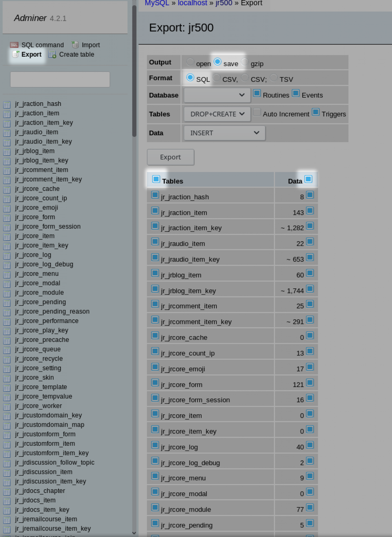
Task: Choose the 'CSV;' semicolon format radio button
Action: point(245,77)
